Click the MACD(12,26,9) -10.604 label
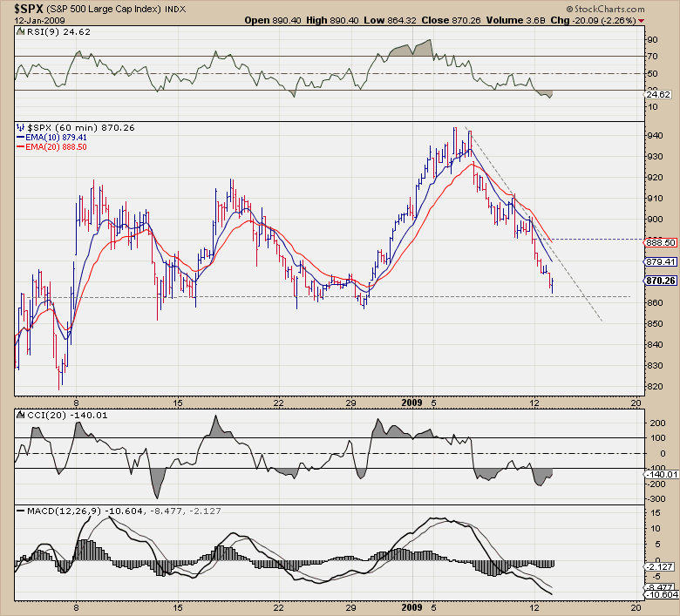 pyautogui.click(x=85, y=511)
